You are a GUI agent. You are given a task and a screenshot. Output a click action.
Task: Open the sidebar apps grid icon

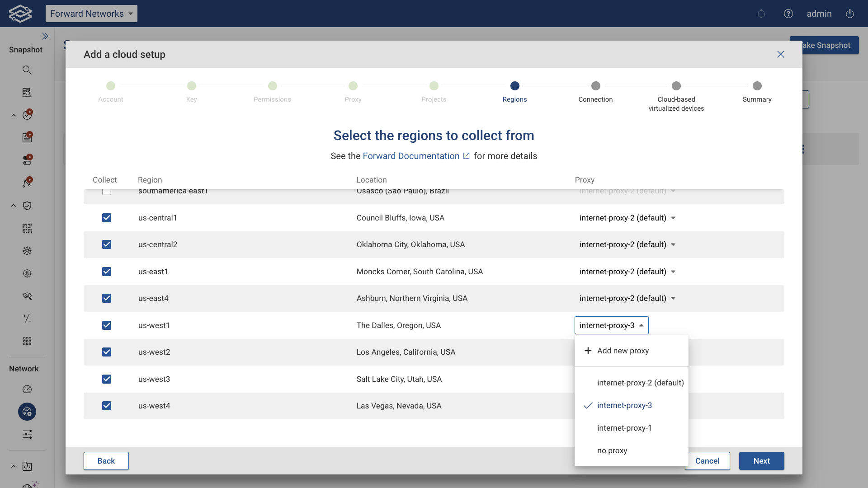tap(27, 341)
